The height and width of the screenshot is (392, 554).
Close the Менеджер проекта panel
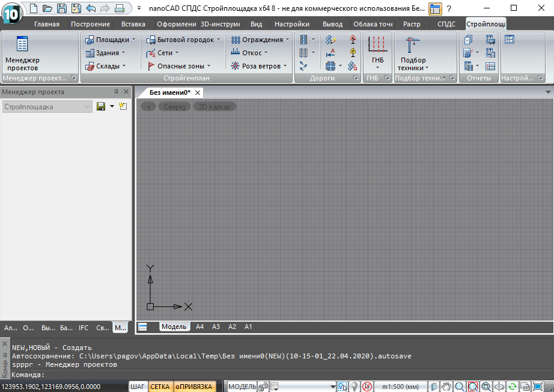[x=126, y=92]
